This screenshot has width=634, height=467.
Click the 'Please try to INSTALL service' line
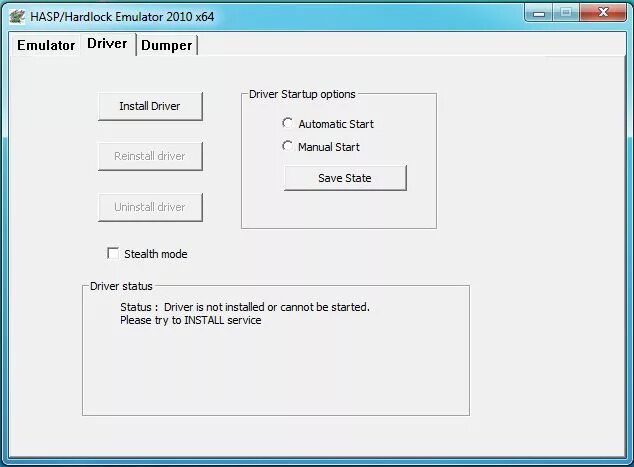pyautogui.click(x=190, y=320)
